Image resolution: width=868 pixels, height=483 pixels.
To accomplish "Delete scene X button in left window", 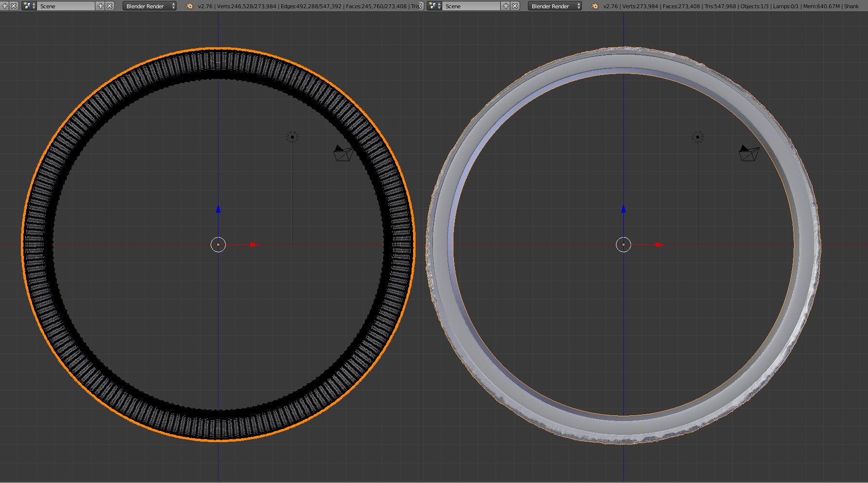I will point(110,6).
